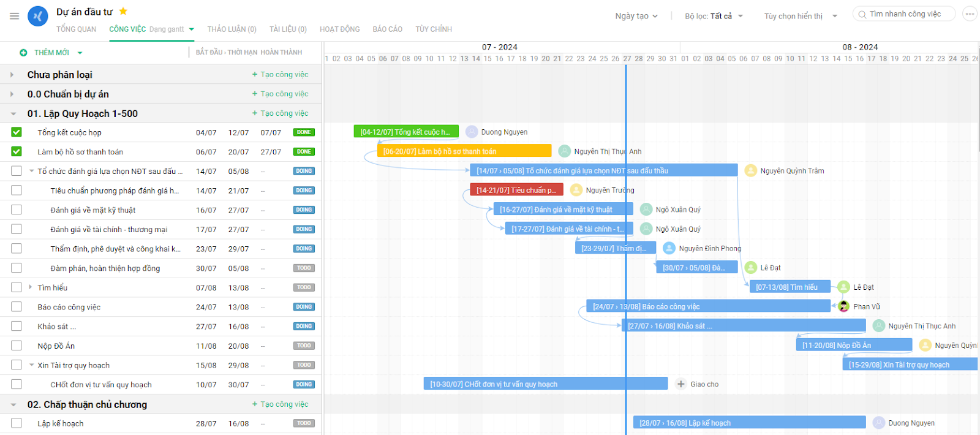This screenshot has height=435, width=980.
Task: Open the TÀI LIỆU (0) tab
Action: (x=288, y=29)
